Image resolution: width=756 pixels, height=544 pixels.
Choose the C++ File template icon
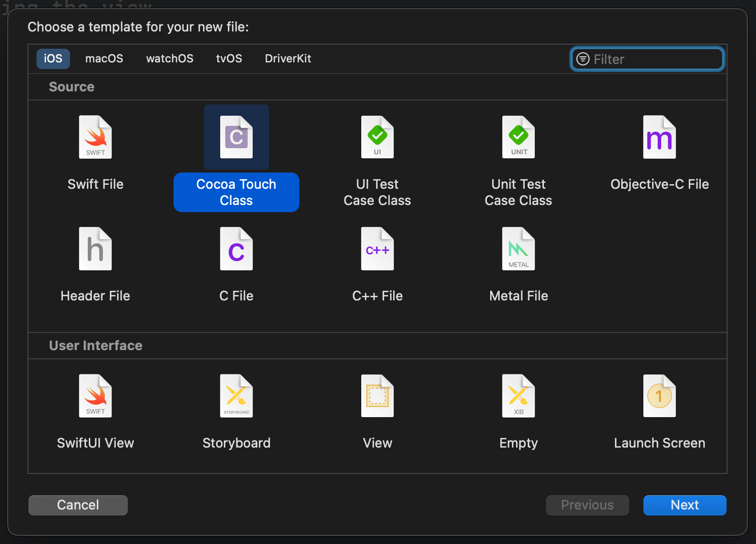point(377,249)
